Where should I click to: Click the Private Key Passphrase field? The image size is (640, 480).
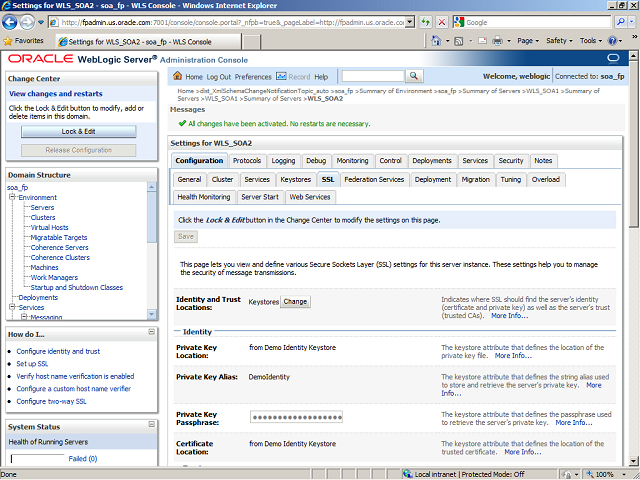[296, 417]
